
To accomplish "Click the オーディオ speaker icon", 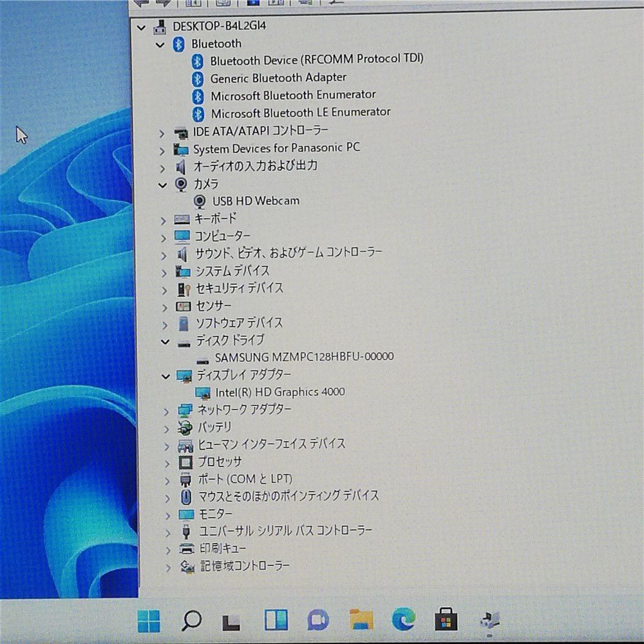I will point(181,167).
